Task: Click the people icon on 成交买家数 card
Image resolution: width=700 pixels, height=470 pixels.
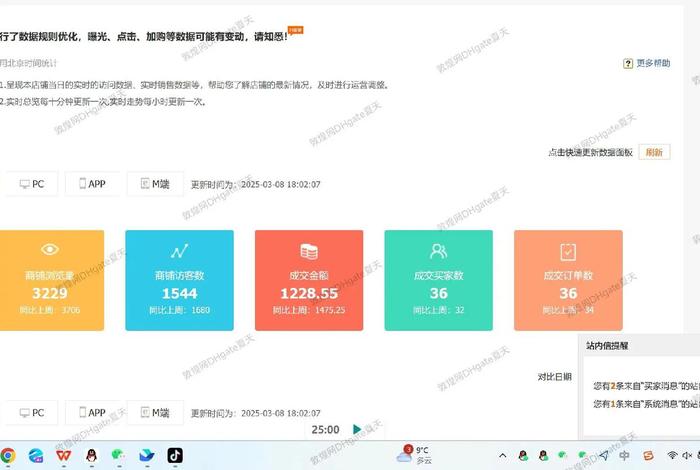Action: coord(438,251)
